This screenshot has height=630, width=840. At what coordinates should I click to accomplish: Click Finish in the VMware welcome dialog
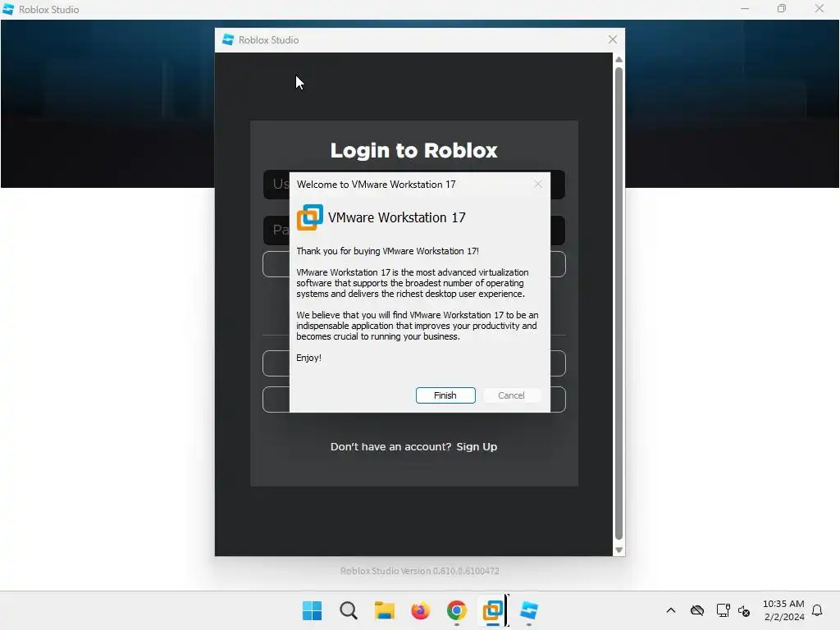(445, 395)
